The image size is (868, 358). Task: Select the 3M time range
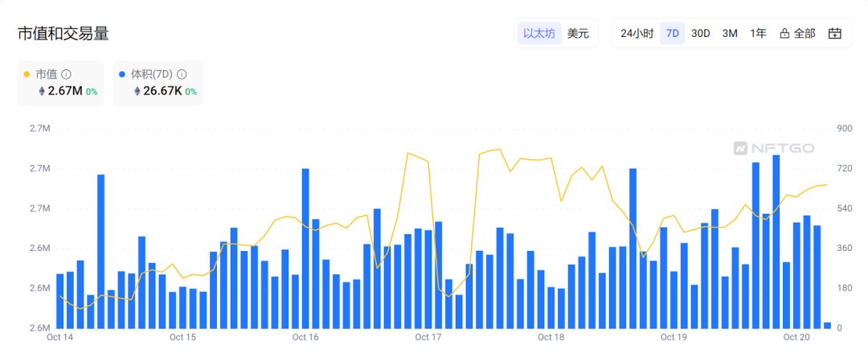pos(730,33)
